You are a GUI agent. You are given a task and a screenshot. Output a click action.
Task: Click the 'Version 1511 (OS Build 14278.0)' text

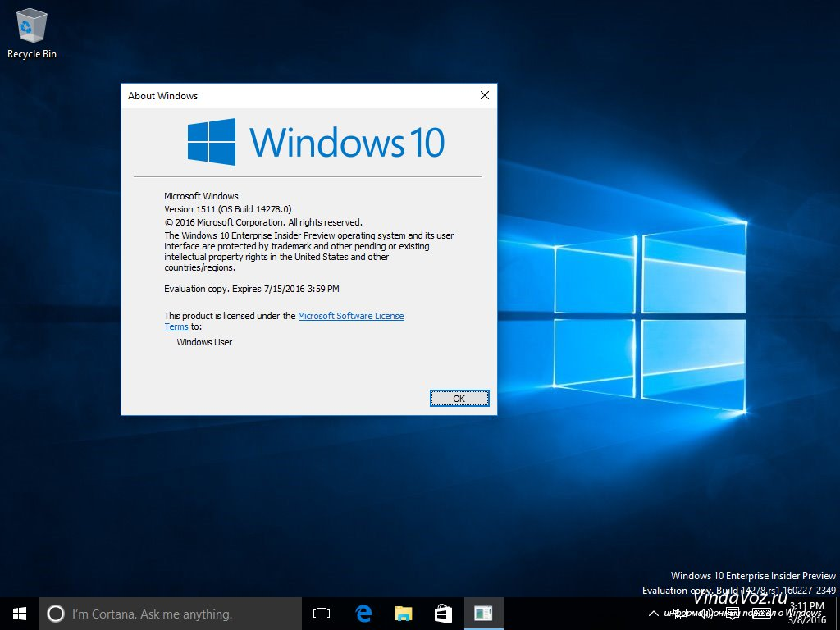pyautogui.click(x=228, y=209)
